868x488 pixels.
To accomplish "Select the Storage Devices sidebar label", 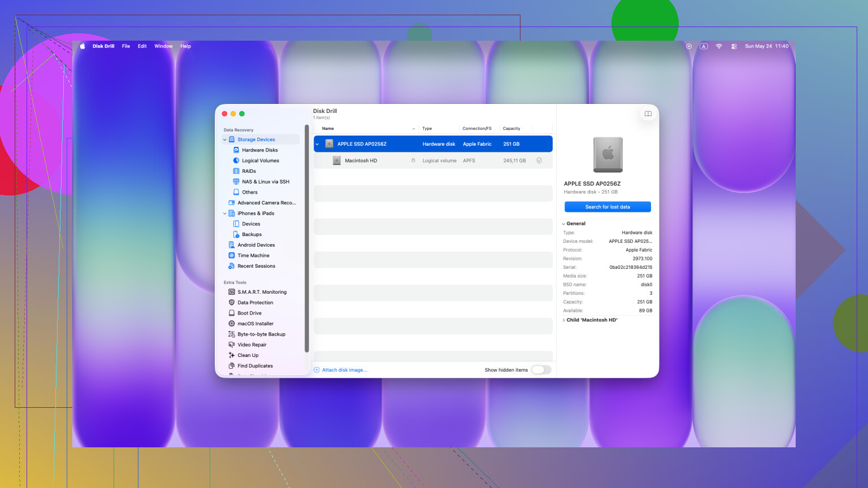I will click(257, 140).
